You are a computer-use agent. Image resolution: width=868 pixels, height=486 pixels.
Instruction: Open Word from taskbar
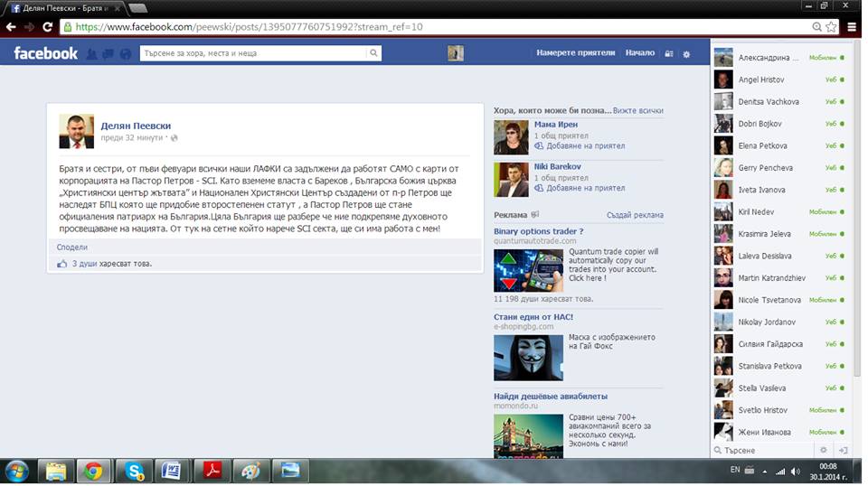click(x=172, y=471)
